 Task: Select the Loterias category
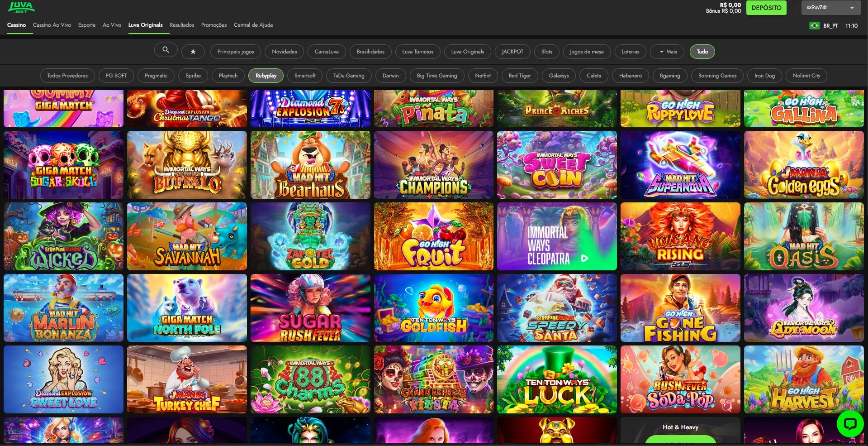[631, 52]
